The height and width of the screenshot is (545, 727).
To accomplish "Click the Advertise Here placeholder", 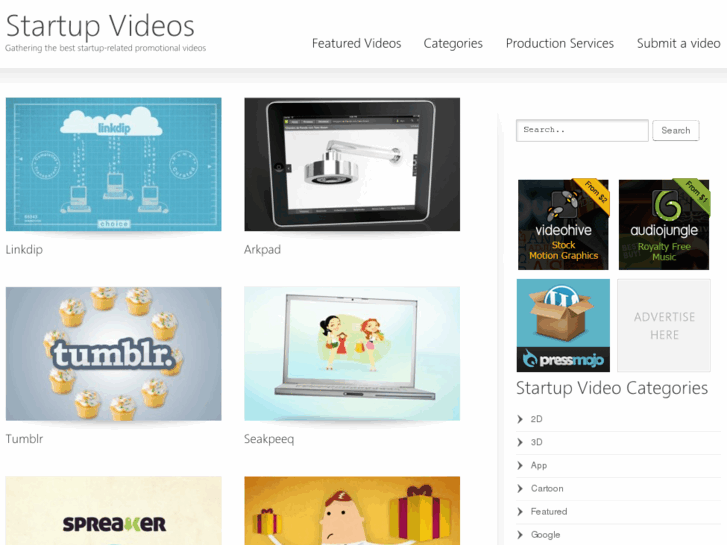I will pyautogui.click(x=664, y=325).
